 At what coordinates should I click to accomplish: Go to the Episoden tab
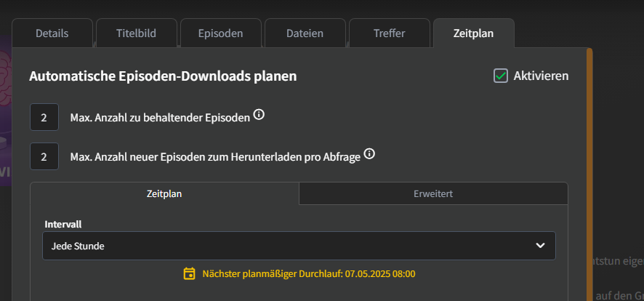pyautogui.click(x=220, y=33)
